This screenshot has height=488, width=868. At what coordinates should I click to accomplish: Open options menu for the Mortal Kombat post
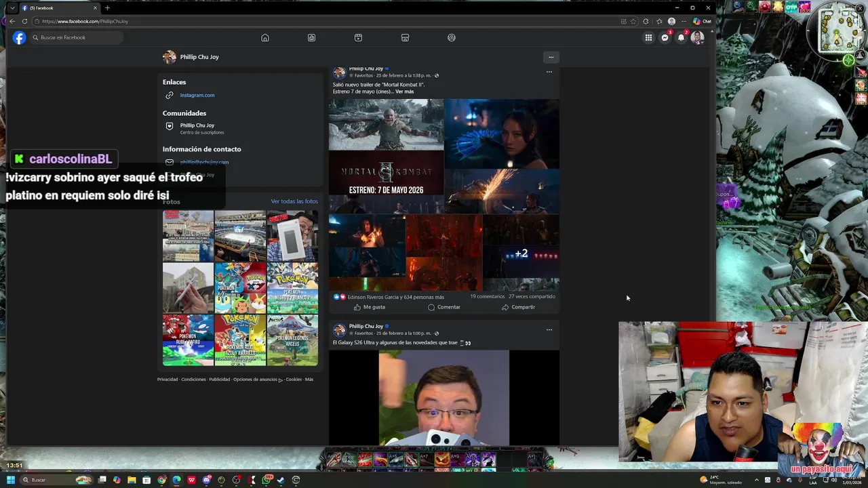coord(549,72)
